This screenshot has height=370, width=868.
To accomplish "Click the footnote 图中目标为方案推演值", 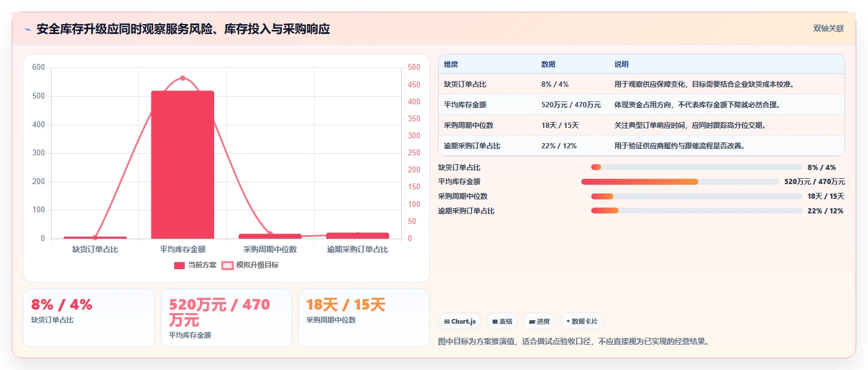I will coord(574,341).
